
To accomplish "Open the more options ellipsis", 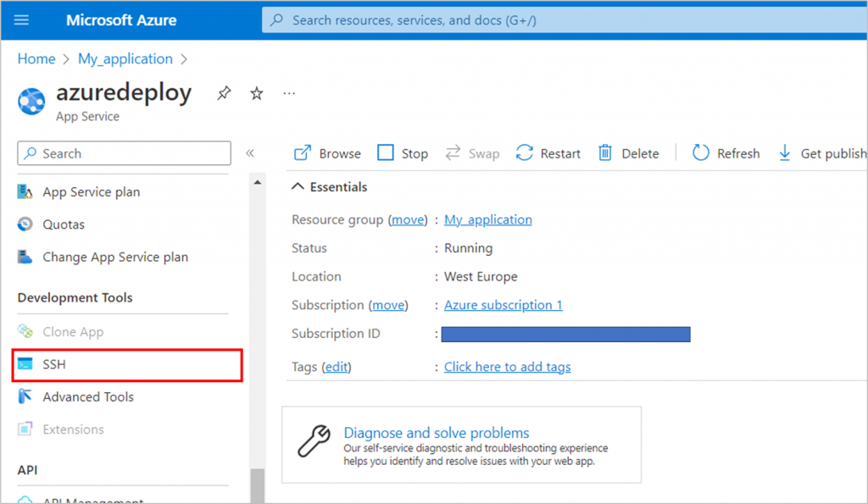I will point(289,93).
